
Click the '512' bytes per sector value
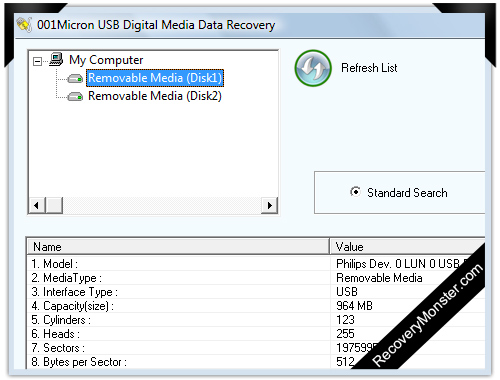[345, 362]
